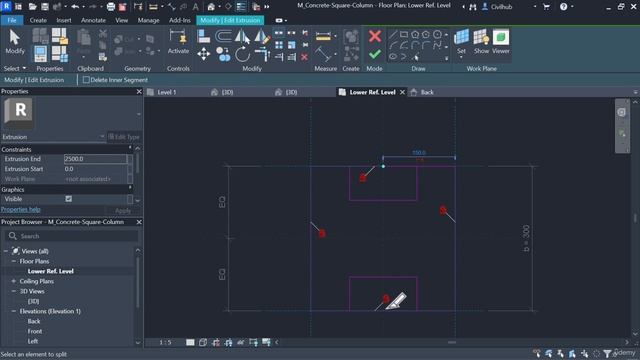Toggle Delete Inner Segment checkbox
The height and width of the screenshot is (360, 640).
pos(86,80)
